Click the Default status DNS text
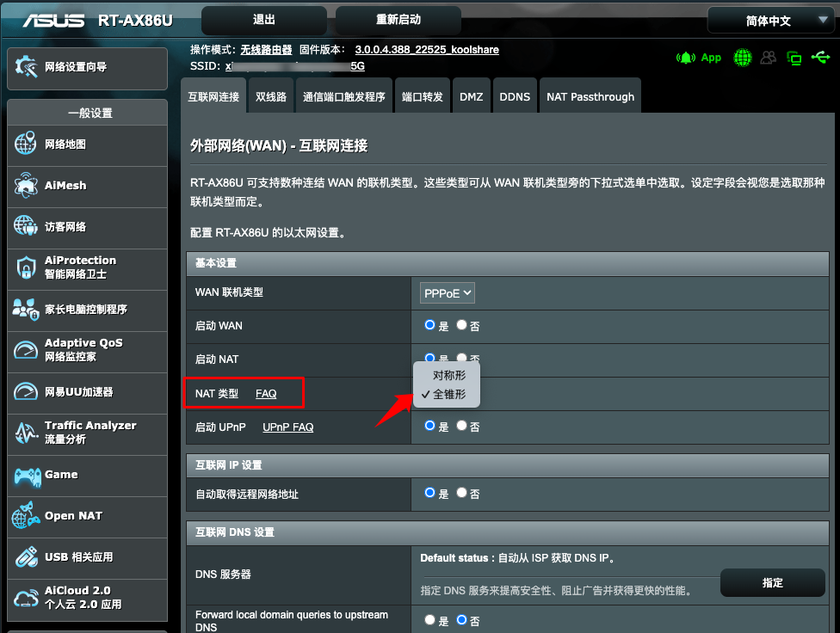Screen dimensions: 840x633 coord(517,558)
